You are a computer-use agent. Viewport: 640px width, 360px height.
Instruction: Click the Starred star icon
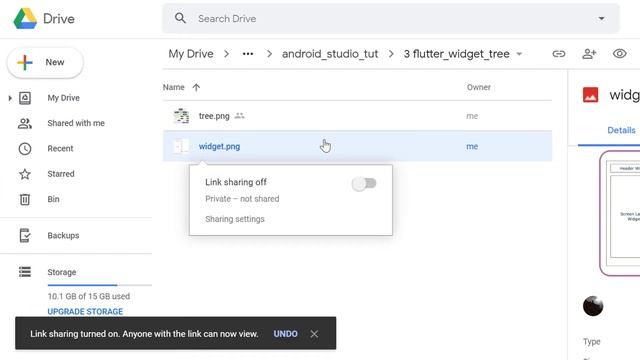coord(25,174)
